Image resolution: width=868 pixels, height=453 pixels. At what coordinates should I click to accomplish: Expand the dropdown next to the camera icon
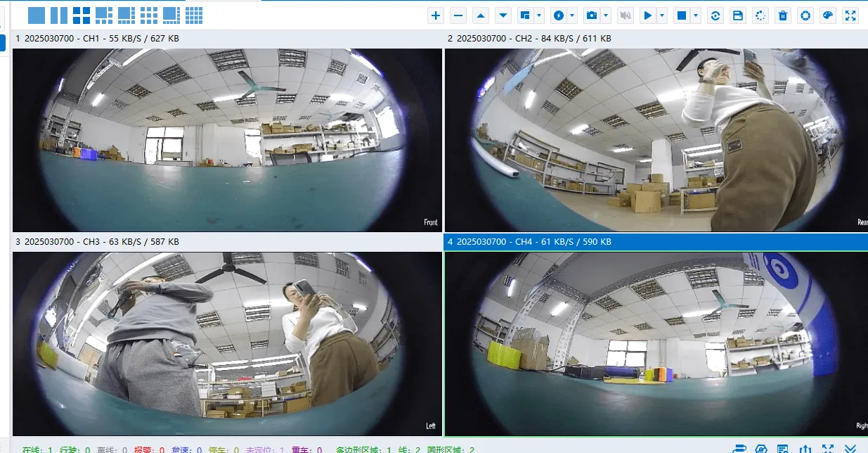click(606, 15)
